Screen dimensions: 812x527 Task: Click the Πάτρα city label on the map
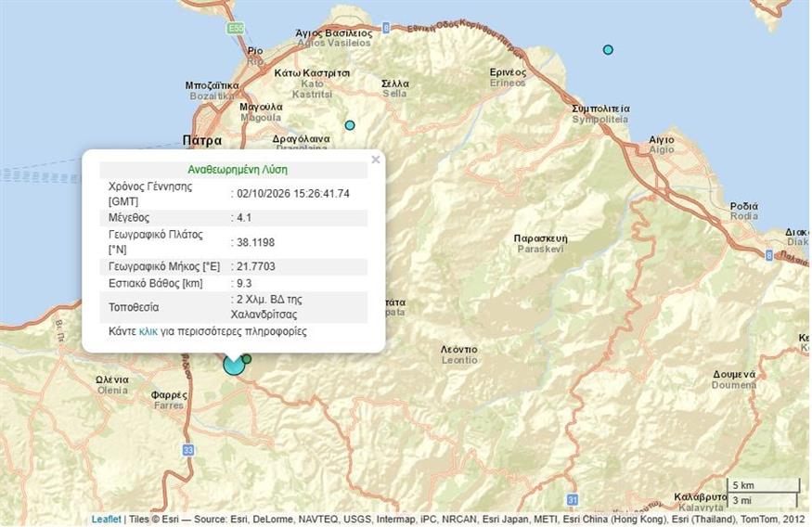pyautogui.click(x=202, y=140)
